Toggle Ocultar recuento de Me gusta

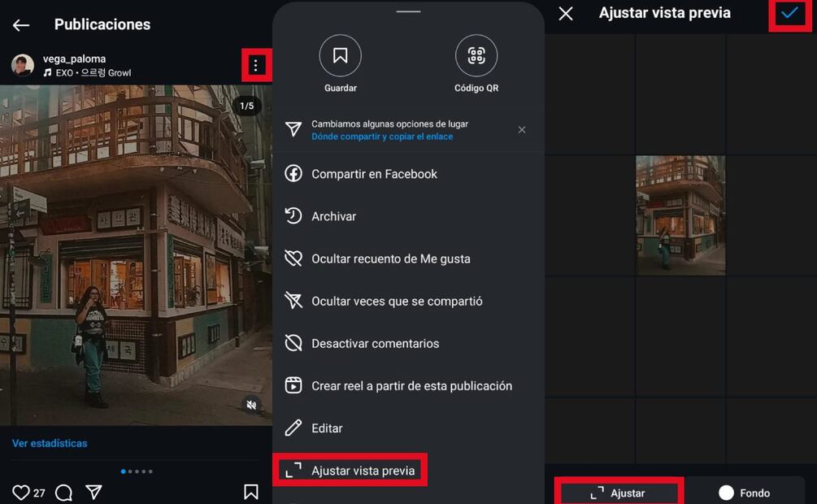coord(390,259)
